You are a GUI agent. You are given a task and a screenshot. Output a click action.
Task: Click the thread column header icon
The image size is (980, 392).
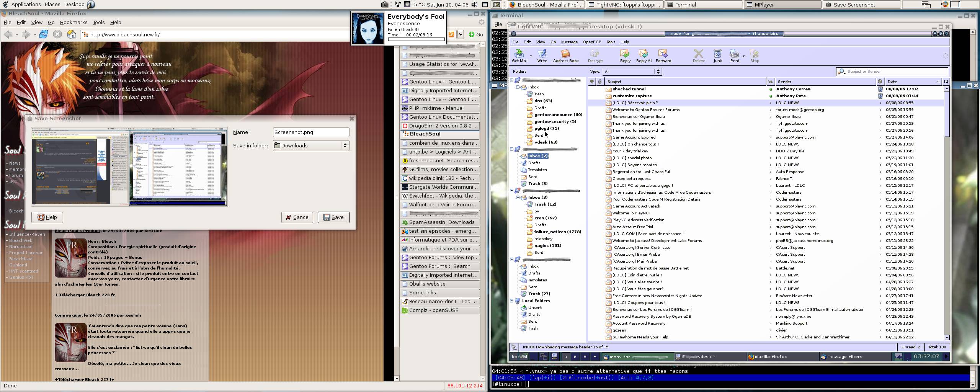[592, 82]
